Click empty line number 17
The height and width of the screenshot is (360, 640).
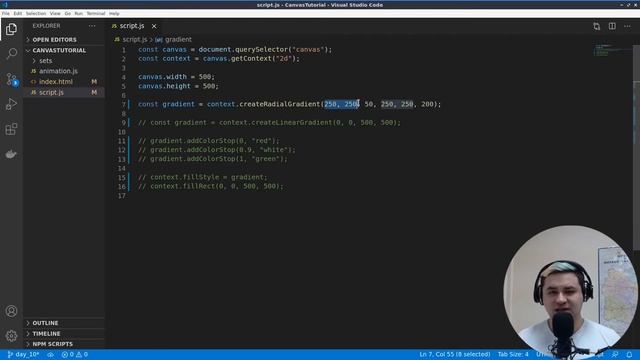(x=122, y=196)
